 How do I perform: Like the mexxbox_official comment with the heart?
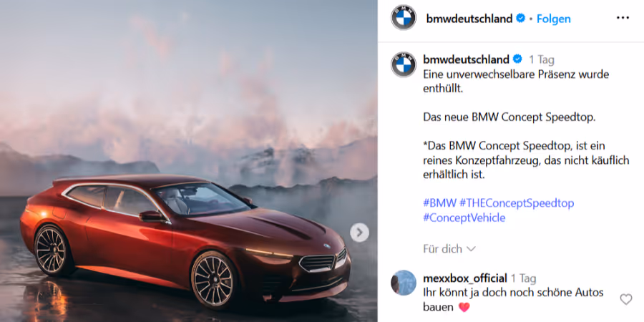coord(625,299)
